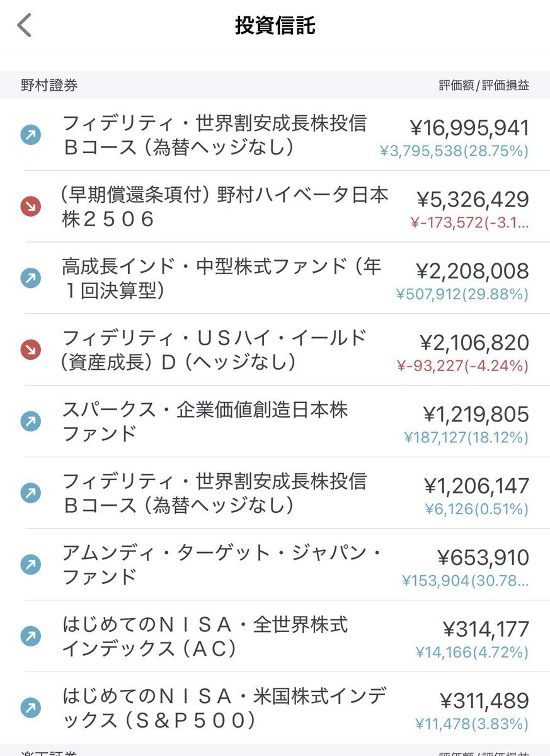Screen dimensions: 550x756
Task: Click up-arrow icon for アムンディ・ターゲット・ジャパン・ファンド
Action: 30,564
